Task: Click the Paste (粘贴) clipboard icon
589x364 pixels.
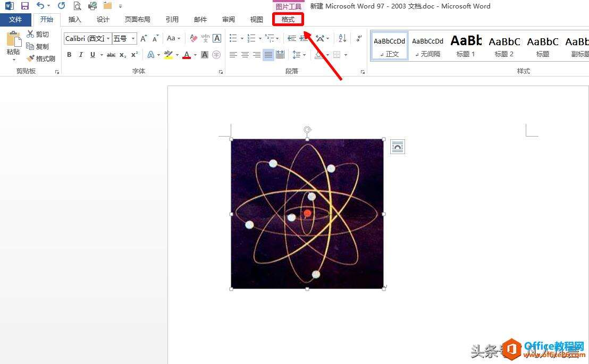Action: coord(13,39)
